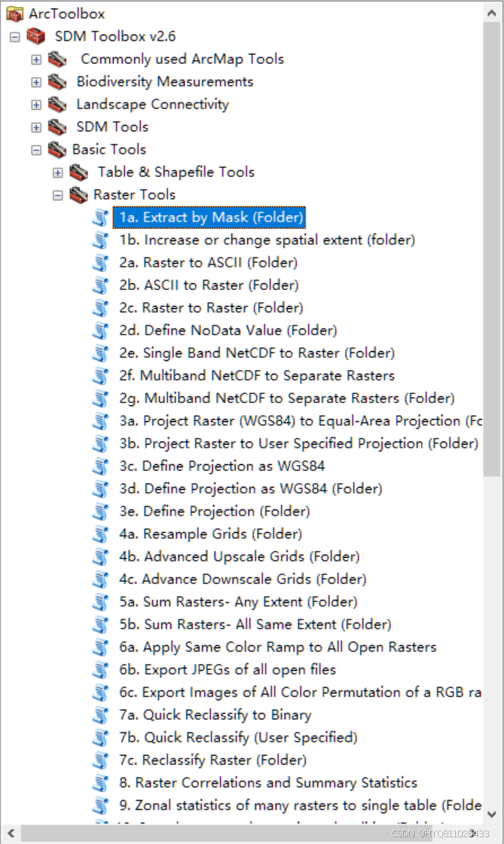Click script icon for 2f. Multiband NetCDF

[100, 376]
